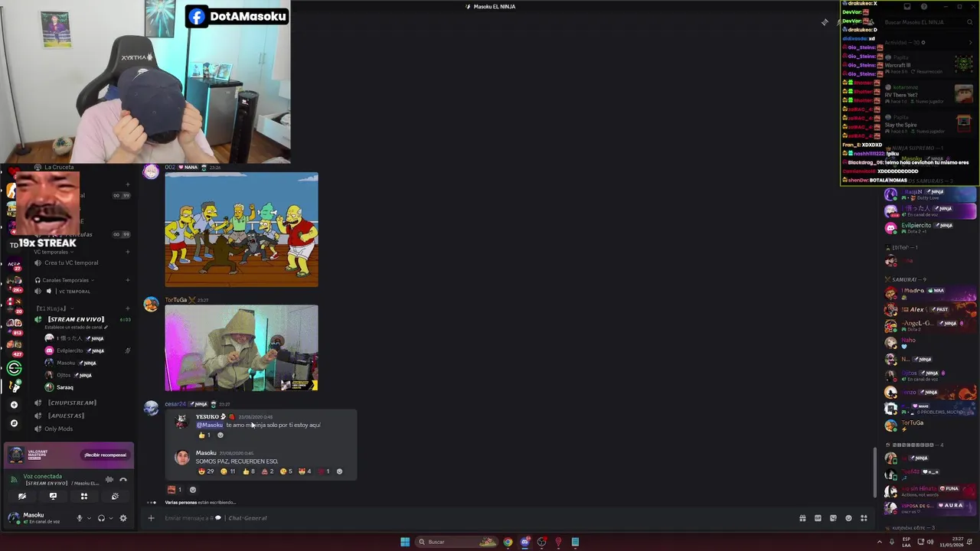Add reaction to cesar24's message

click(x=192, y=490)
